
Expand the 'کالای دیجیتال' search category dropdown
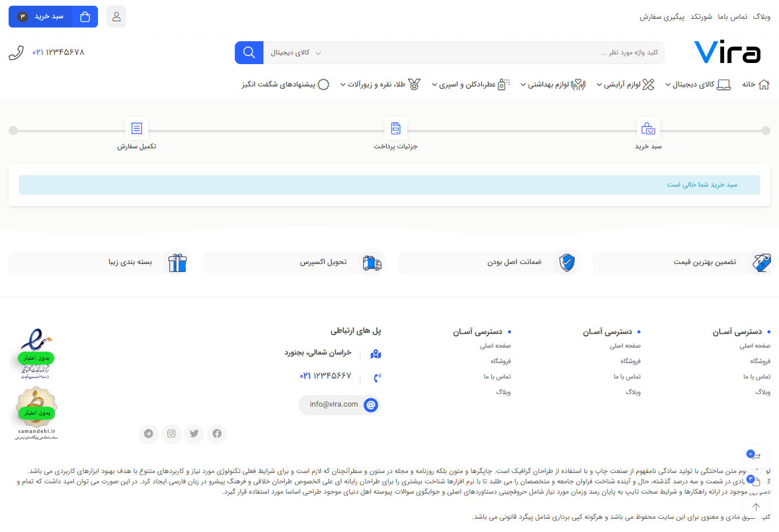296,53
